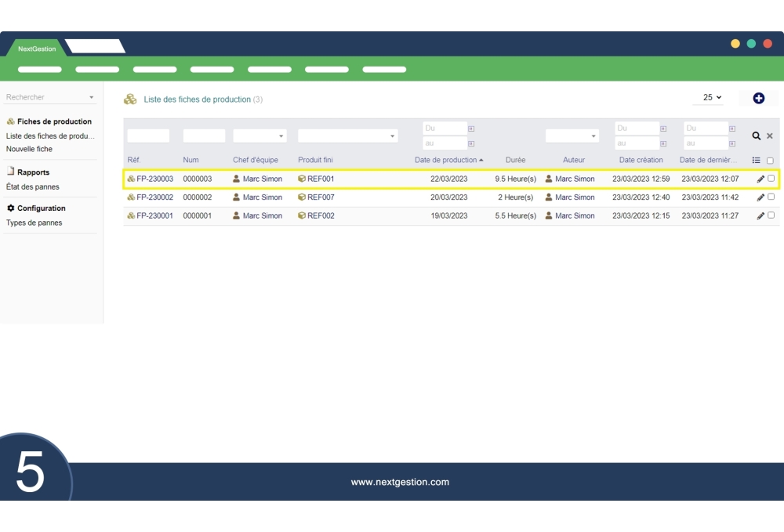Select the FP-230002 row checkbox

tap(771, 197)
